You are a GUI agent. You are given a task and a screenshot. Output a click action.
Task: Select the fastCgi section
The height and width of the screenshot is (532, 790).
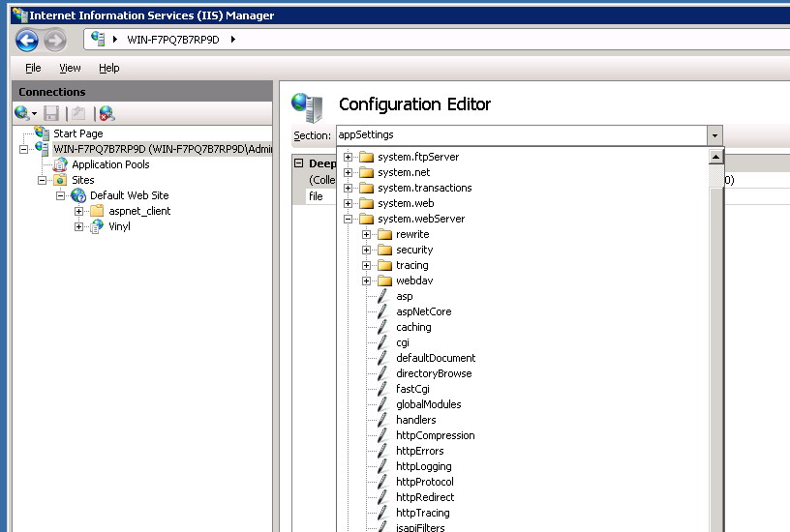click(412, 389)
